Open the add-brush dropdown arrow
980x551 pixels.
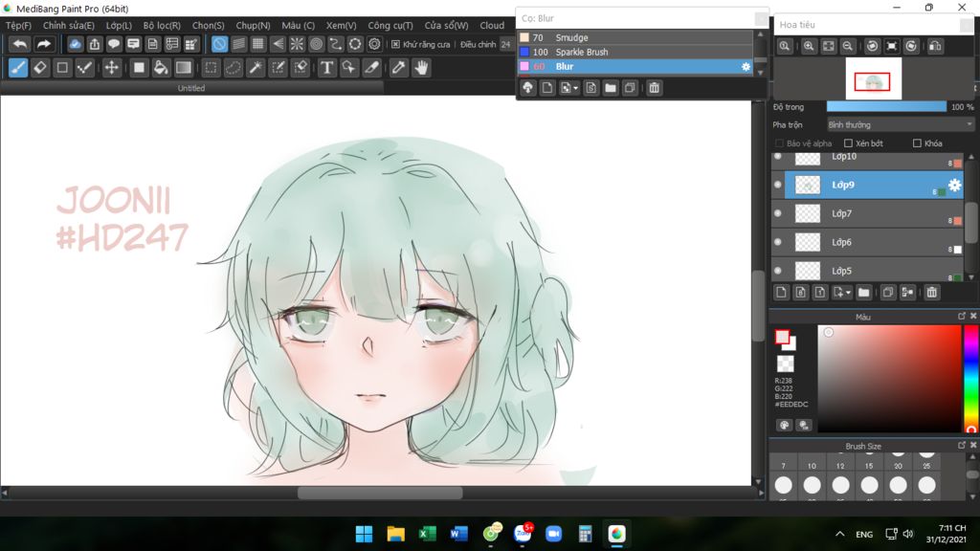(x=575, y=89)
